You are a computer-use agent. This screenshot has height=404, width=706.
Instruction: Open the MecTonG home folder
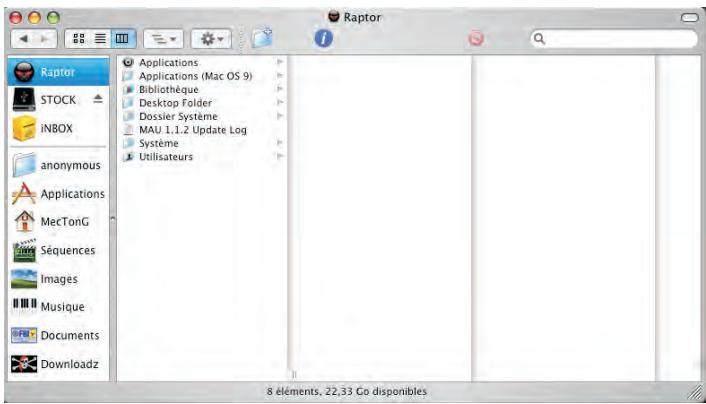point(58,222)
